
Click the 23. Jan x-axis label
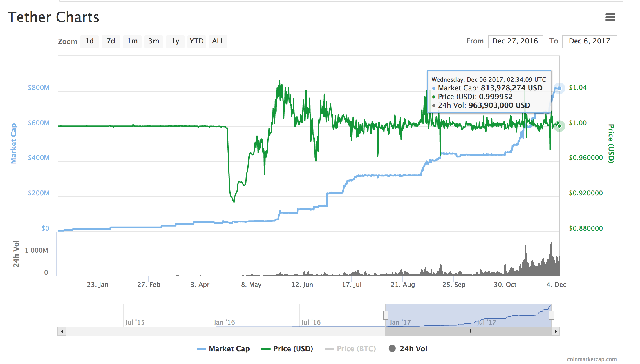(97, 285)
